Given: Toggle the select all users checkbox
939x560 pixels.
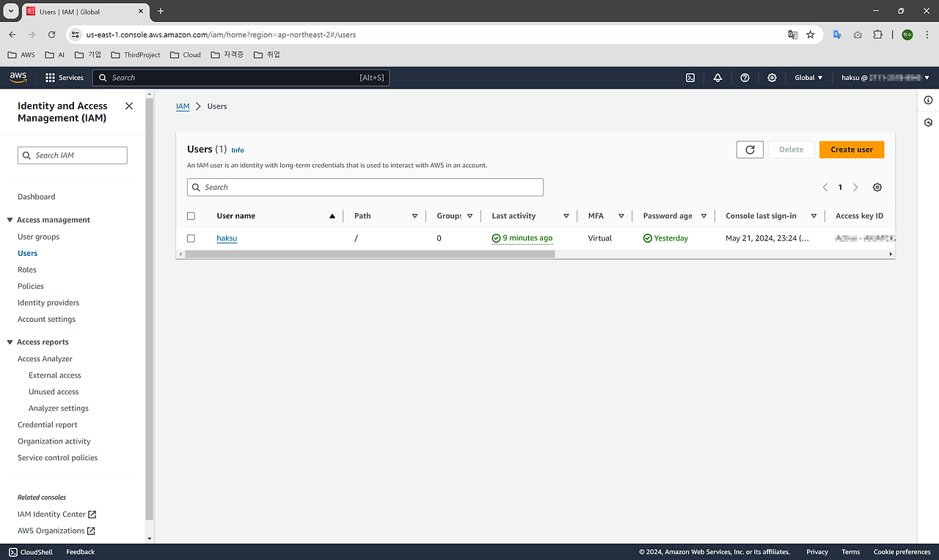Looking at the screenshot, I should pyautogui.click(x=191, y=216).
